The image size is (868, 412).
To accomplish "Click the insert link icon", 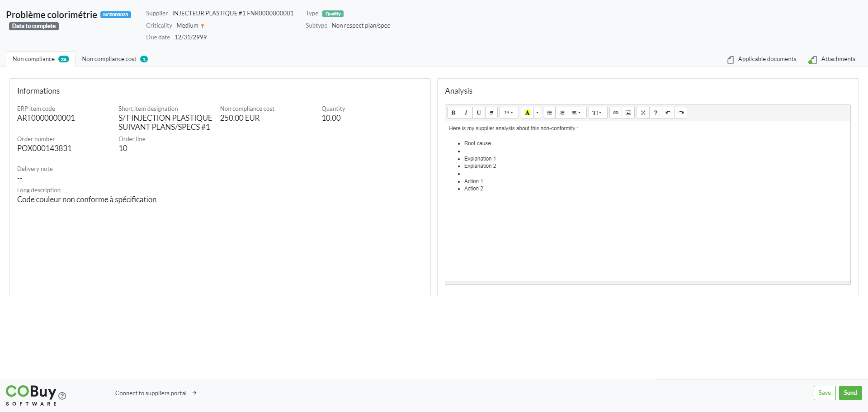I will pos(616,113).
